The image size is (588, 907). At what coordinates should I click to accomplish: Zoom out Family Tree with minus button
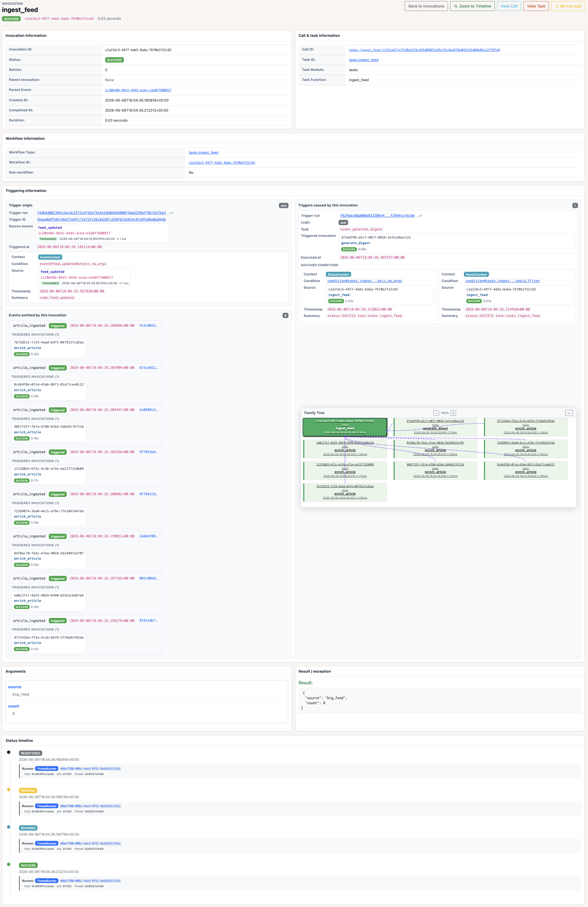click(436, 413)
